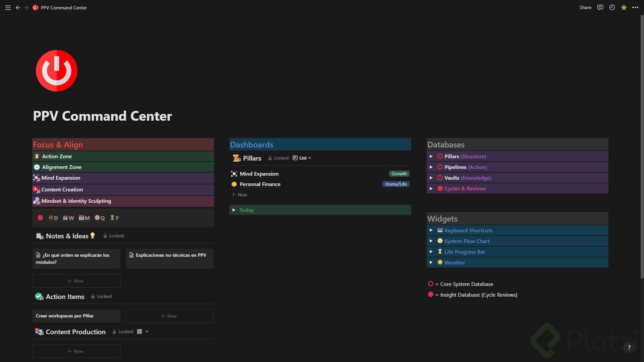Click the Growth tag on Mind Expansion
The width and height of the screenshot is (644, 362).
[399, 174]
